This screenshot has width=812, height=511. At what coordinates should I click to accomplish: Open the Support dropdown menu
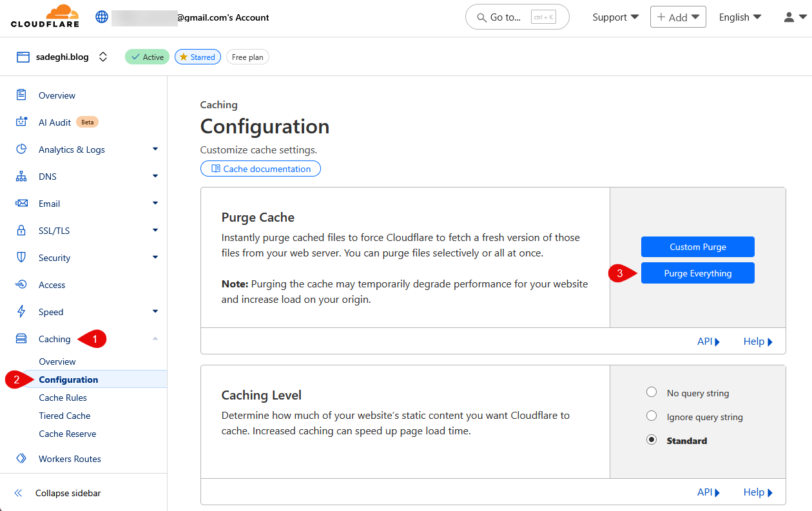tap(615, 17)
